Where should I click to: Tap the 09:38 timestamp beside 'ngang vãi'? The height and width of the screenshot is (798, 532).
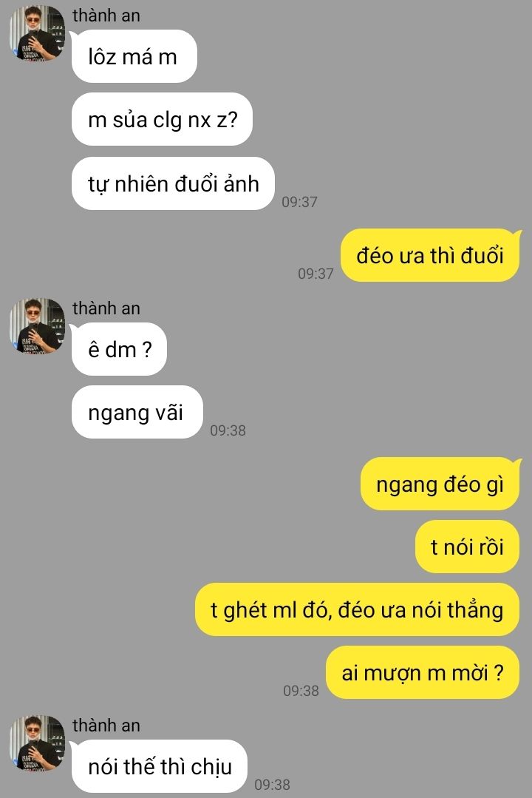click(228, 430)
